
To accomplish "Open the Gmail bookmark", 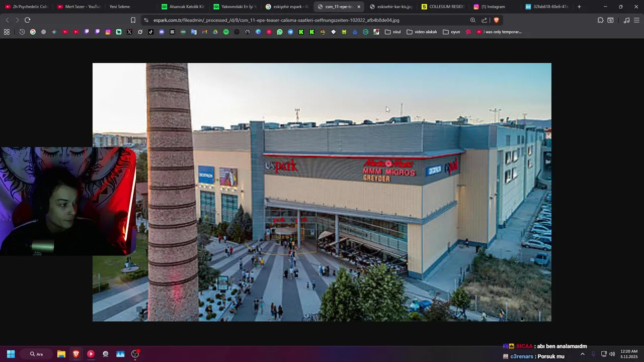I will coord(204,32).
